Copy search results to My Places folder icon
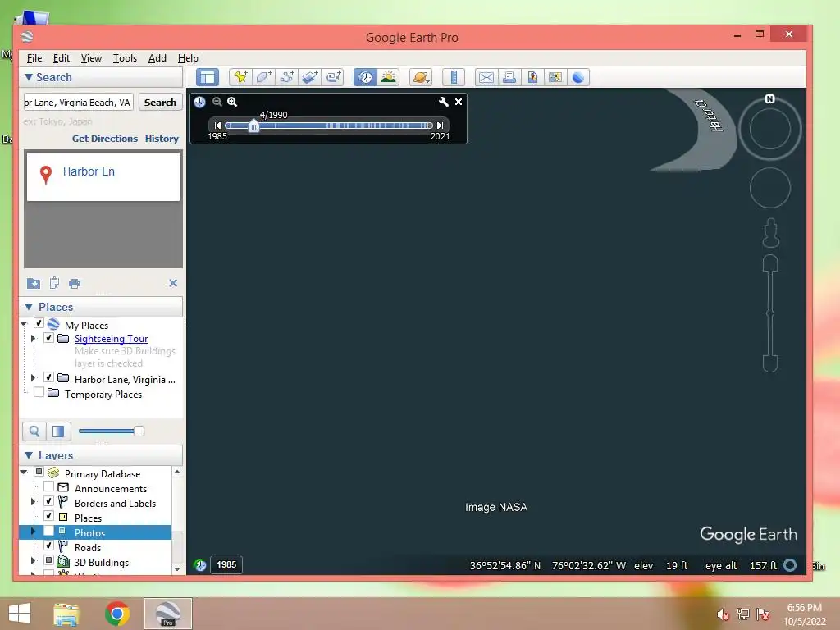Screen dimensions: 840x630 [x=33, y=283]
